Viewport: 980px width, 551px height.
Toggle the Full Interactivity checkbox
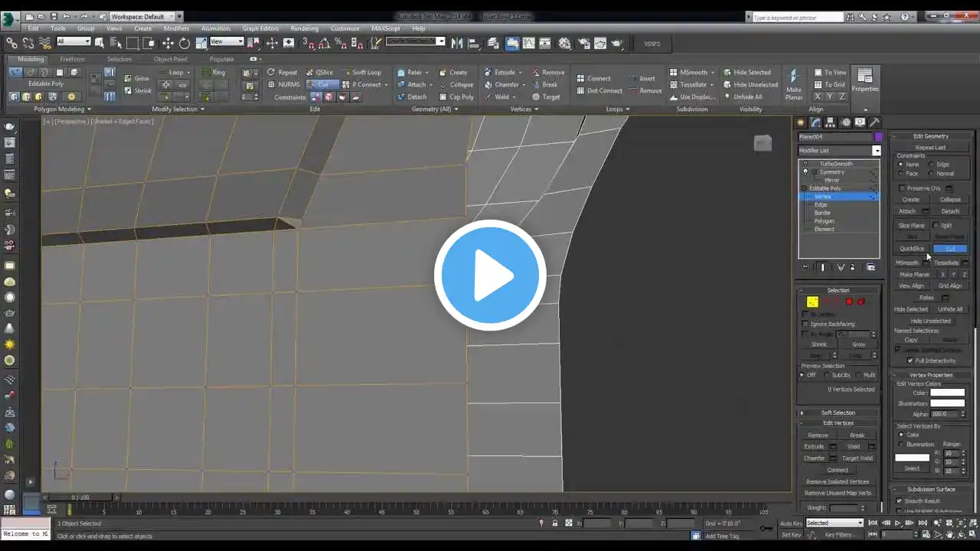(x=910, y=360)
